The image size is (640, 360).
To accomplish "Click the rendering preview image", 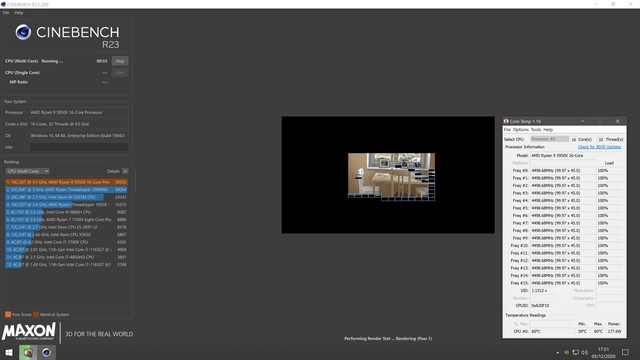I will pos(391,177).
